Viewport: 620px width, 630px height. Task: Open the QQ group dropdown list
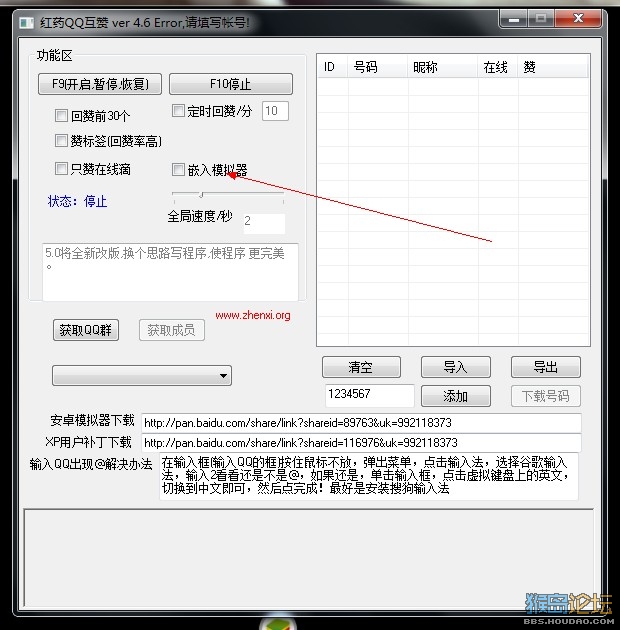pos(142,376)
